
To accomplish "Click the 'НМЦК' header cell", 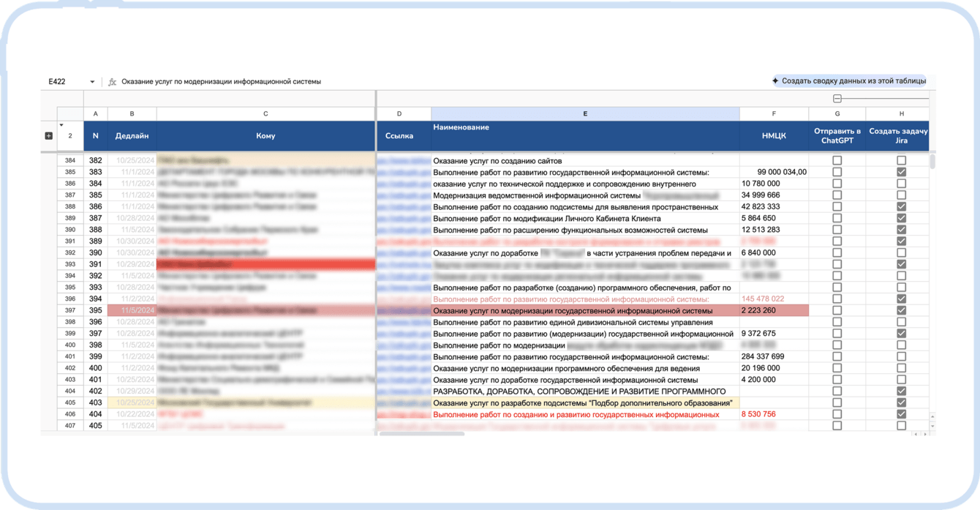I will 774,136.
